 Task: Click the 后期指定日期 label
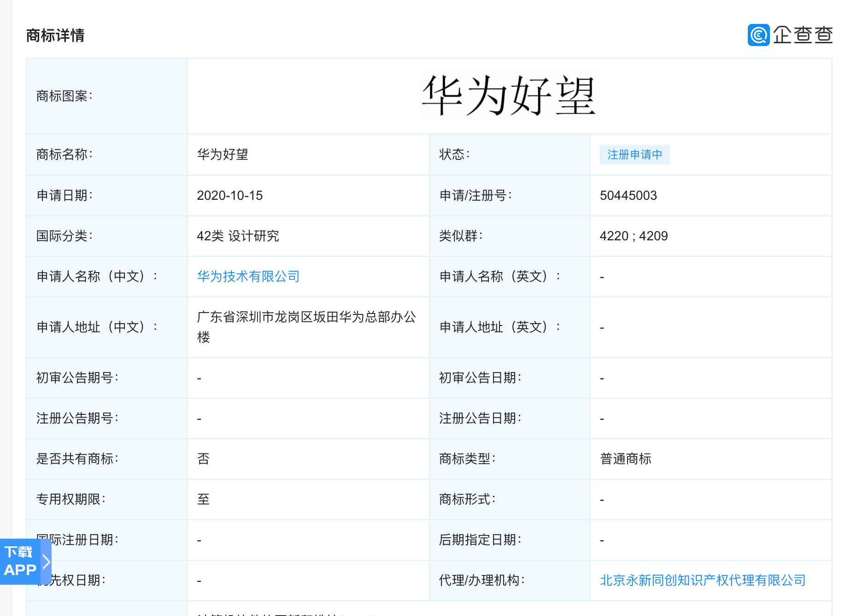(x=480, y=540)
